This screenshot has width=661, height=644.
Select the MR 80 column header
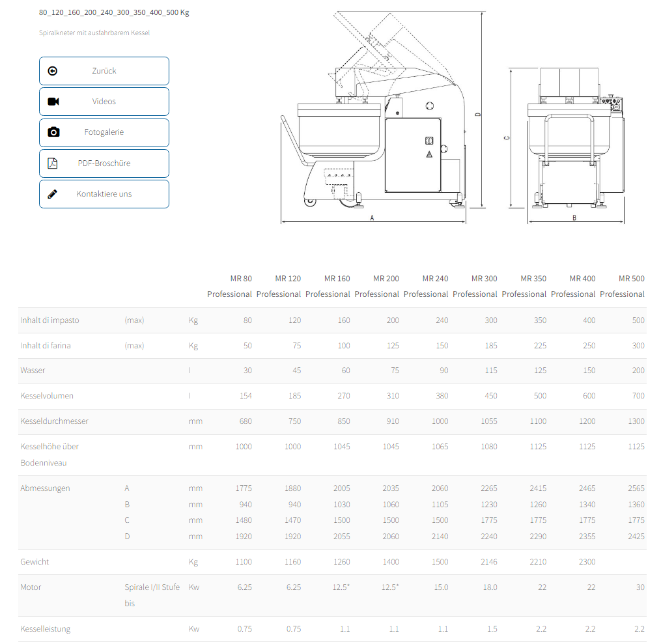coord(230,287)
